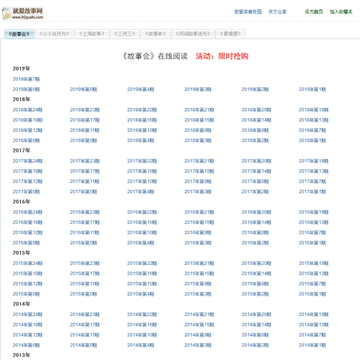Read issue 2019年第5期
Image resolution: width=360 pixels, height=360 pixels.
(83, 89)
